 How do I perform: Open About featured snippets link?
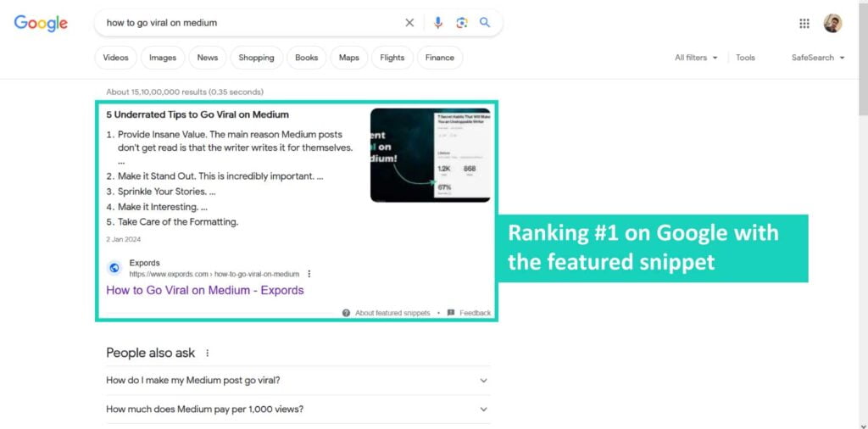[x=392, y=313]
